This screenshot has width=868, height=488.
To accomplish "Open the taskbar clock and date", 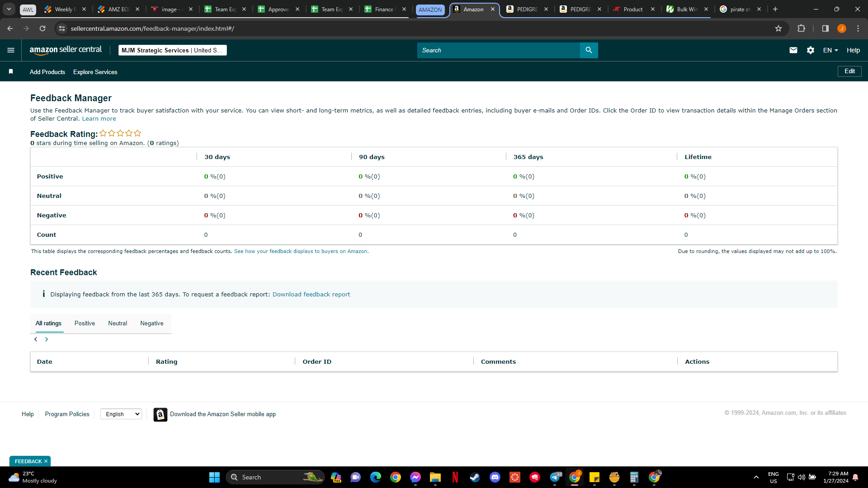I will [x=835, y=477].
